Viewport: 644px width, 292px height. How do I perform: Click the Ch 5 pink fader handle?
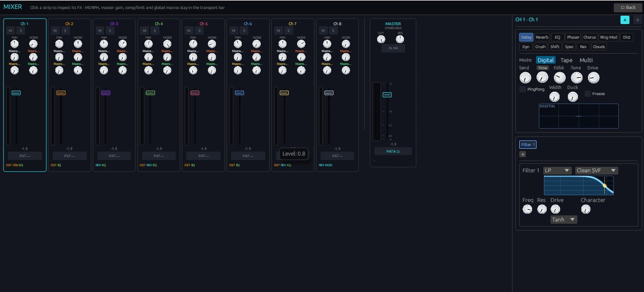[195, 93]
